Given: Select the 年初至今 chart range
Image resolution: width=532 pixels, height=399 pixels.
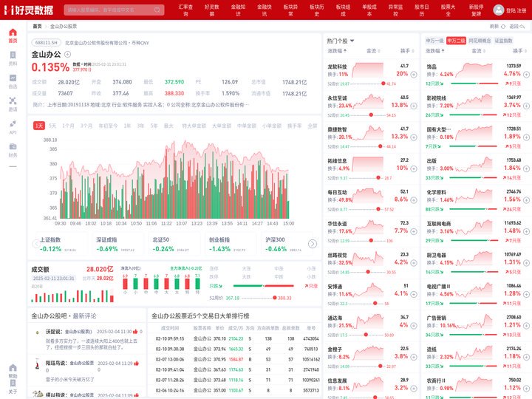Looking at the screenshot, I should point(108,126).
